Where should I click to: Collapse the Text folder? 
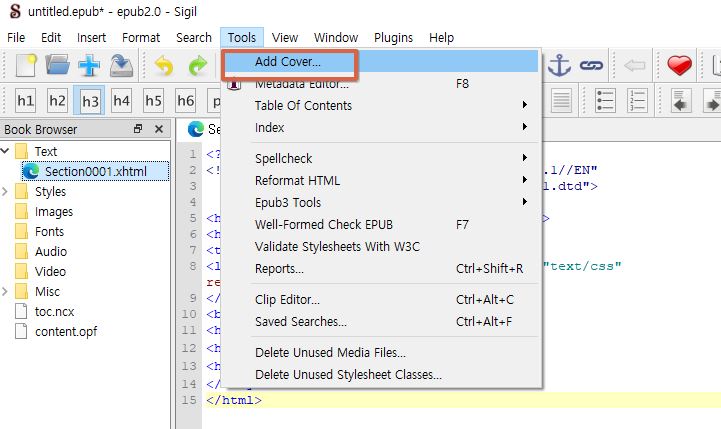point(5,150)
